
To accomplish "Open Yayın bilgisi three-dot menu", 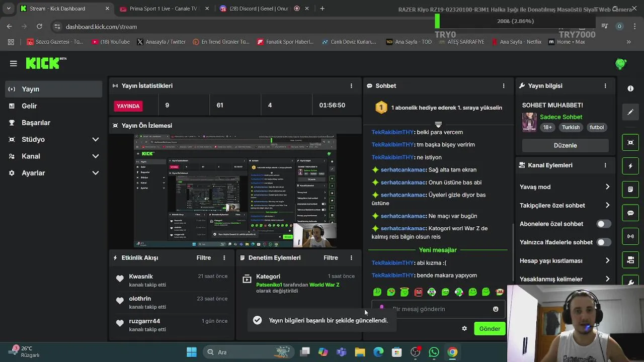I will pyautogui.click(x=605, y=86).
